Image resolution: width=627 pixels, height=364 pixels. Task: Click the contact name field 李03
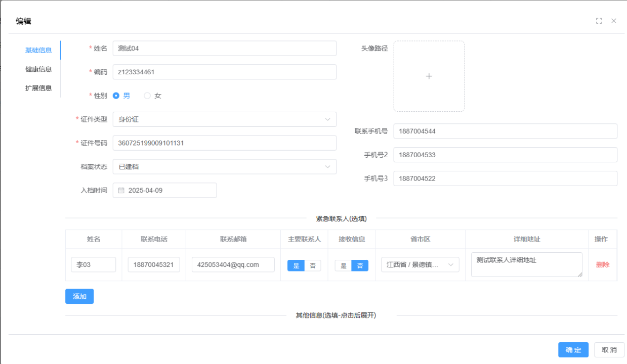tap(94, 264)
